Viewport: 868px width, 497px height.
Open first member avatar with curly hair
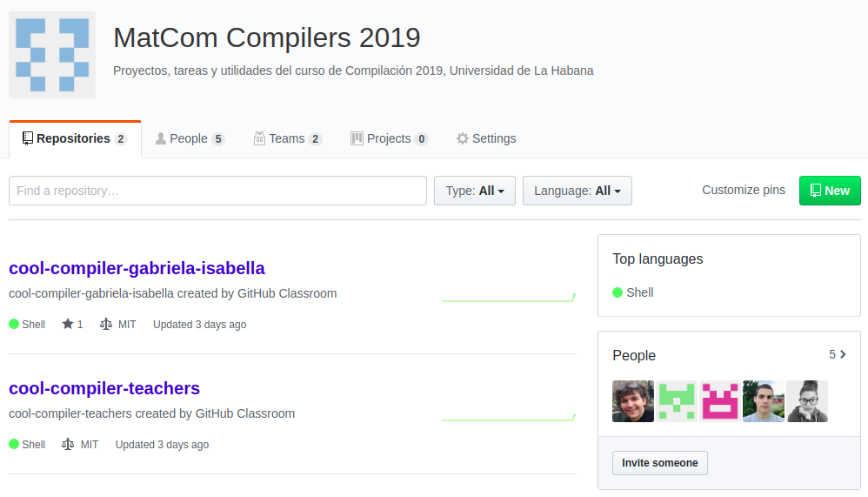(633, 401)
